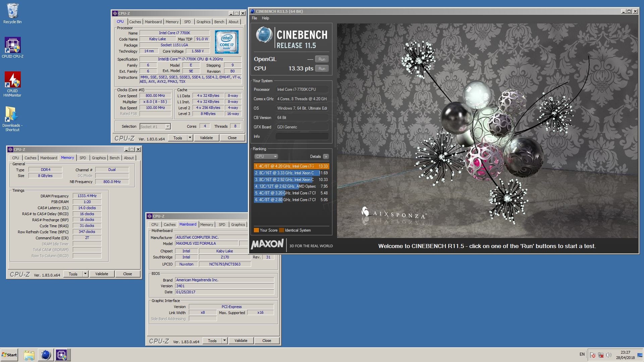Select Cinebench icon in the taskbar

(x=46, y=355)
